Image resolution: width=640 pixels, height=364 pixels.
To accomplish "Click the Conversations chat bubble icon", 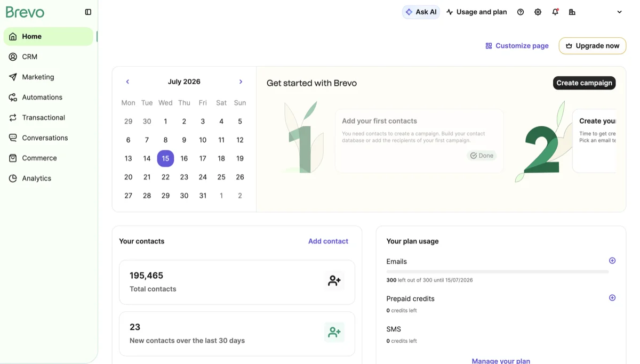I will tap(13, 137).
